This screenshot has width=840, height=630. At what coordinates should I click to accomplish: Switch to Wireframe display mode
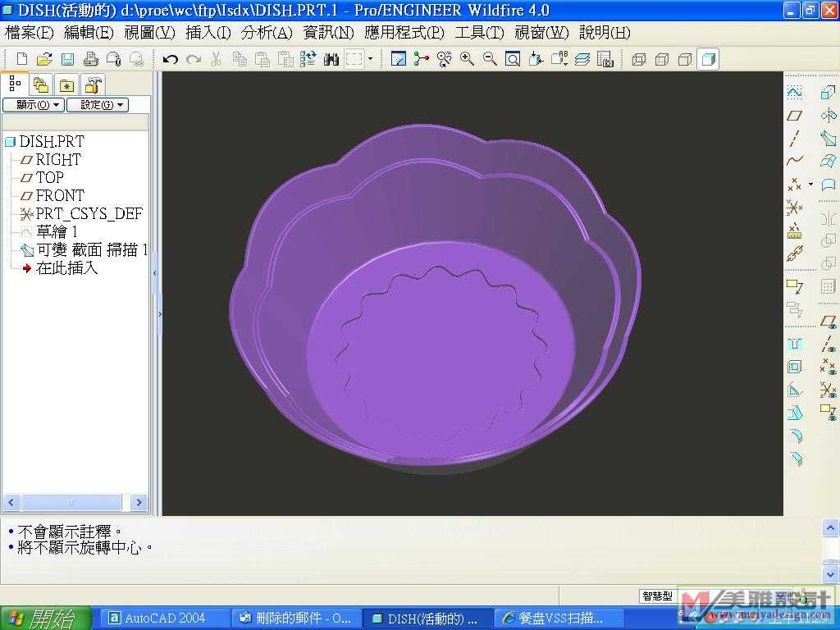[x=638, y=59]
